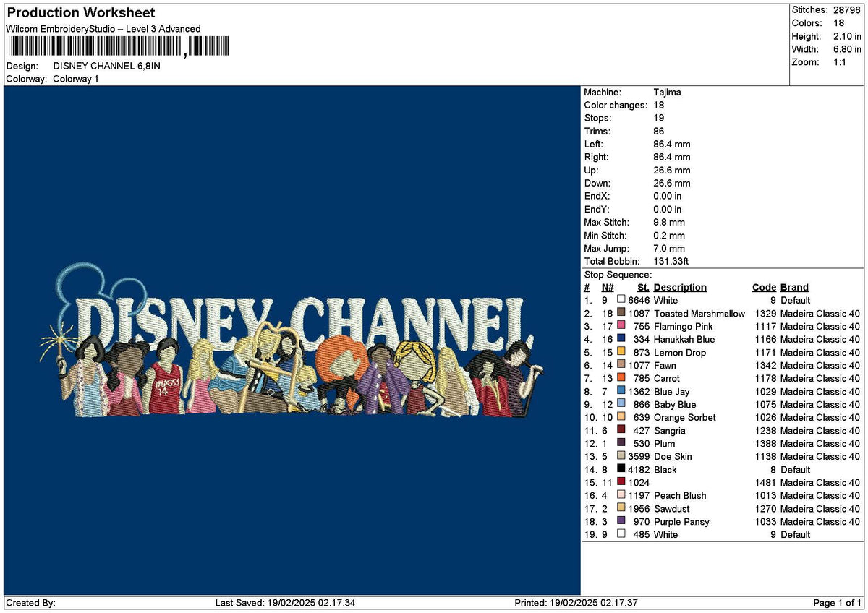This screenshot has height=613, width=868.
Task: Select the 'Last Saved: 19/02/2025 02.17.34' text
Action: click(286, 603)
